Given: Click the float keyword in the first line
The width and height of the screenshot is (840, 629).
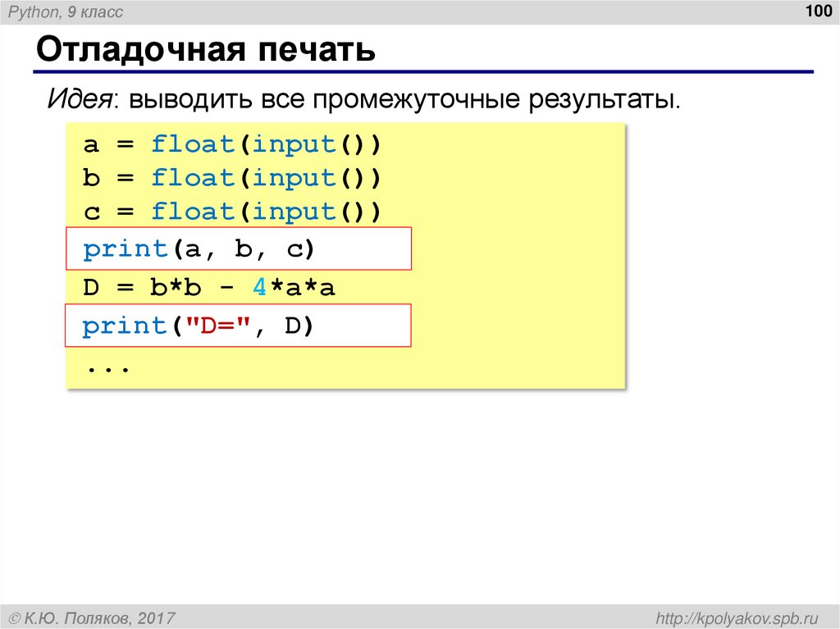Looking at the screenshot, I should (x=190, y=144).
